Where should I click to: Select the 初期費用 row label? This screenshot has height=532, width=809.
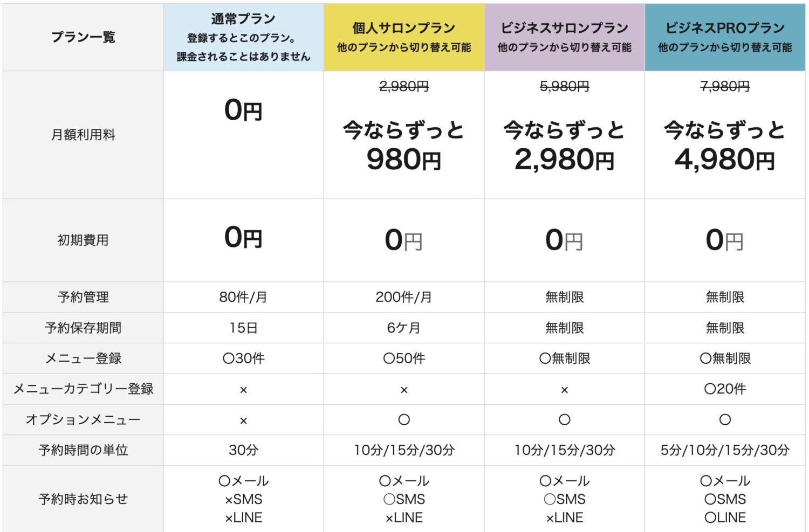coord(83,240)
